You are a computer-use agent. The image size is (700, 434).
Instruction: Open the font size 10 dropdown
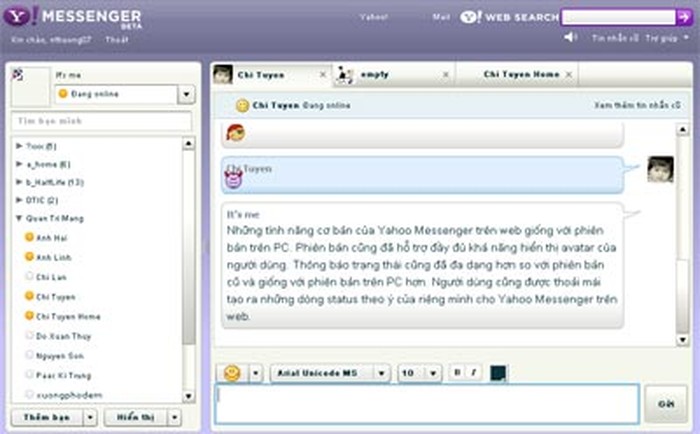point(419,373)
